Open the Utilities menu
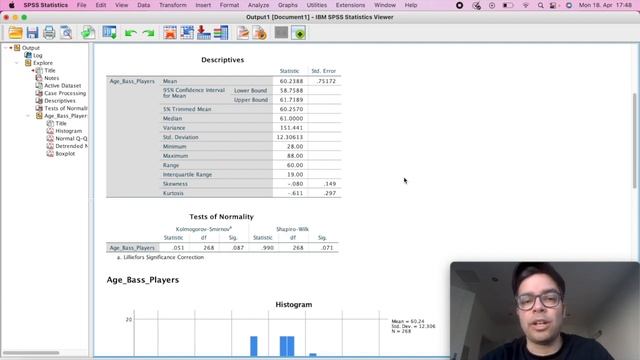Screen dimensions: 640x360 (x=317, y=5)
